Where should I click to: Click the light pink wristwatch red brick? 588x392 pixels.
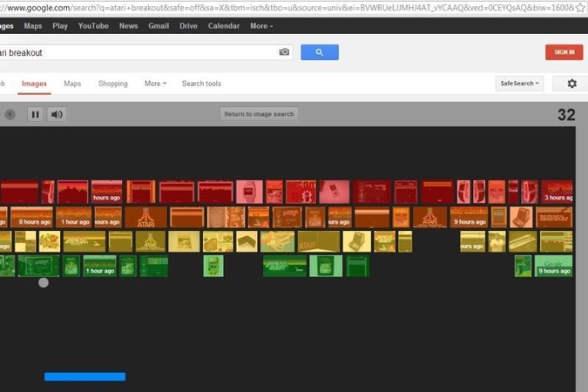tap(249, 192)
